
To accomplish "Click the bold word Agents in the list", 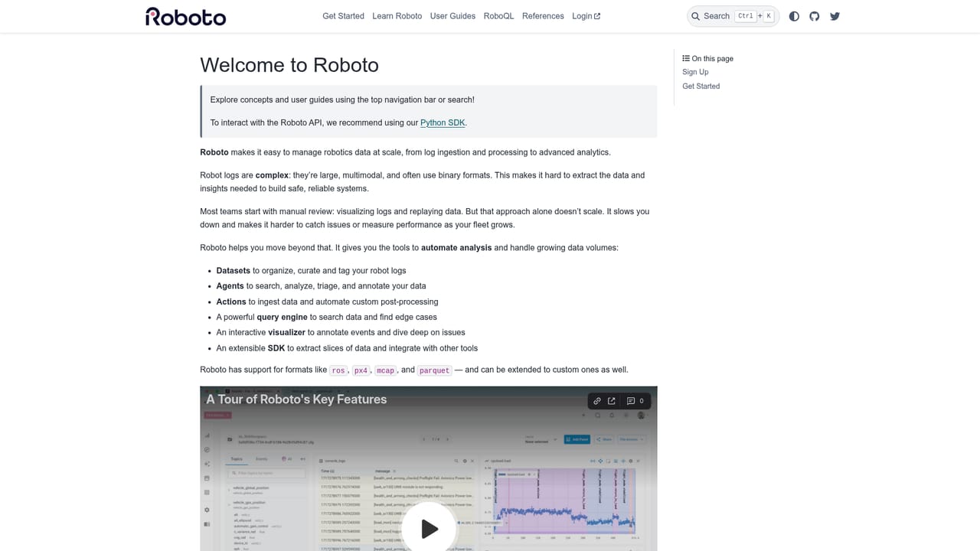I will coord(230,286).
